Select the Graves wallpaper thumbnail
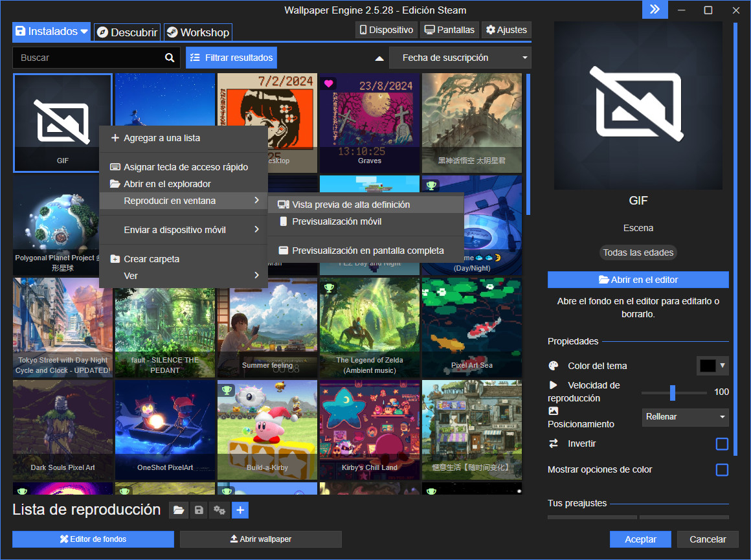The image size is (751, 560). (369, 122)
